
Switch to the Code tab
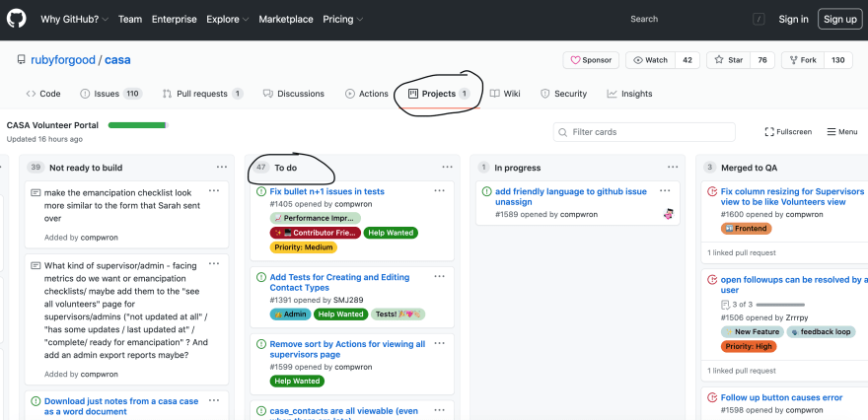(x=43, y=94)
